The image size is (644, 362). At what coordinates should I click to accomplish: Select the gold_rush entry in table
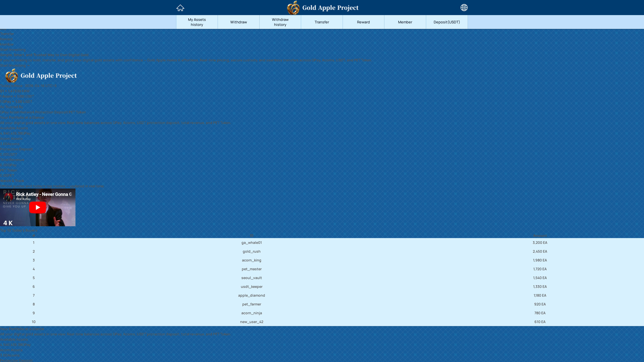pos(252,251)
